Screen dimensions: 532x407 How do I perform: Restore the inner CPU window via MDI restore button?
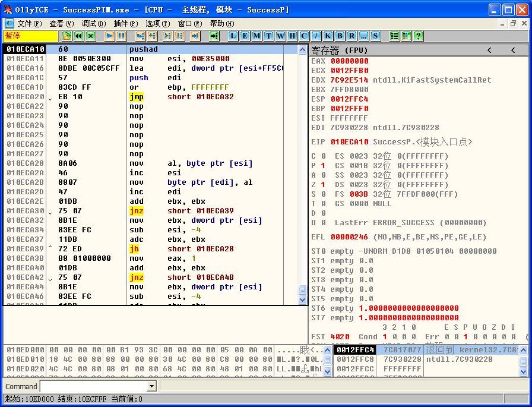(x=513, y=23)
